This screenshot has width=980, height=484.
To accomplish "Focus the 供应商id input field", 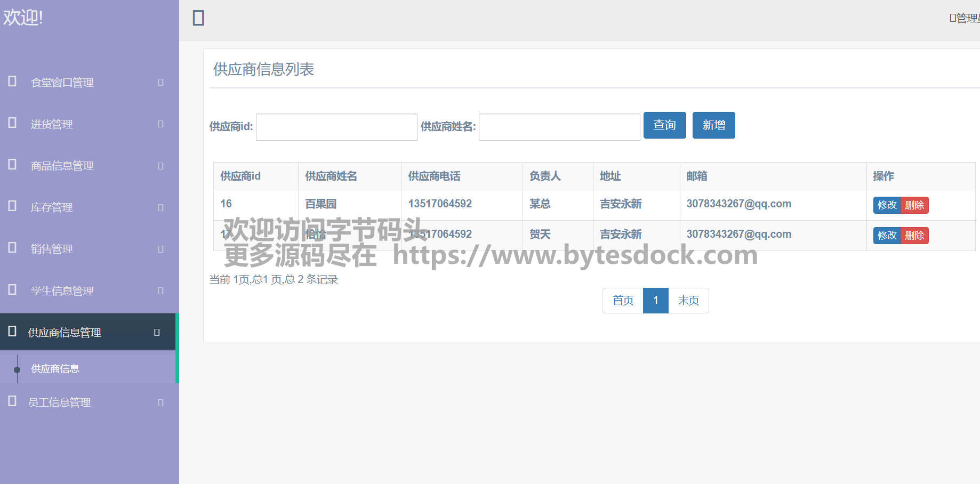I will (x=336, y=127).
